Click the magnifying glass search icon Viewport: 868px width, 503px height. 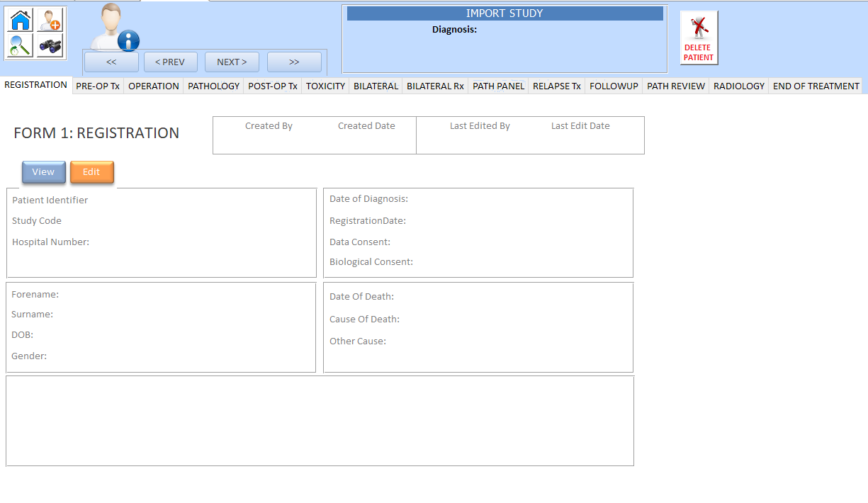21,47
